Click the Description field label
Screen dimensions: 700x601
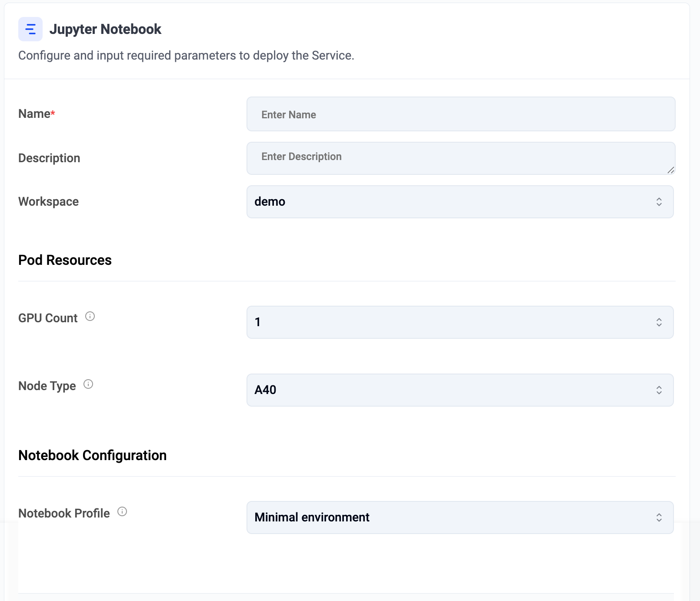49,158
